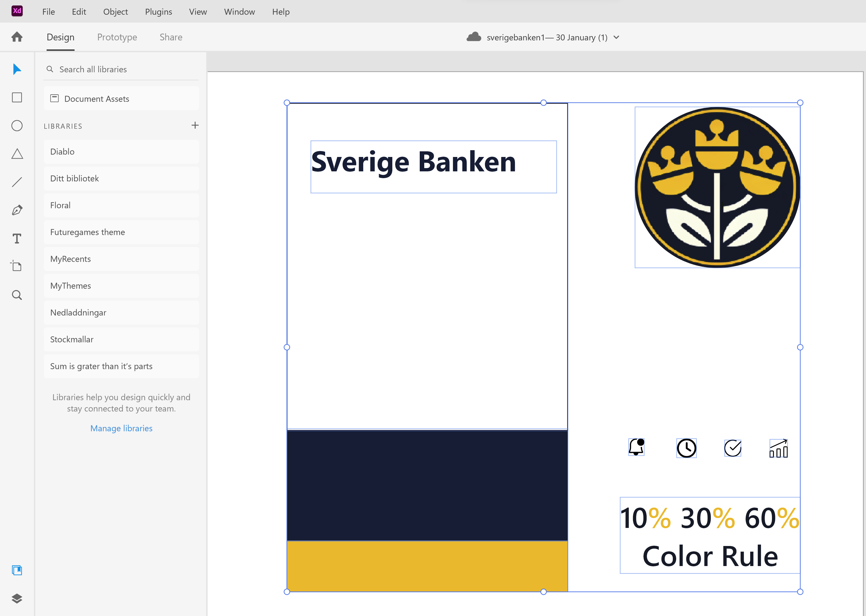Click the Document Assets panel icon

click(55, 98)
